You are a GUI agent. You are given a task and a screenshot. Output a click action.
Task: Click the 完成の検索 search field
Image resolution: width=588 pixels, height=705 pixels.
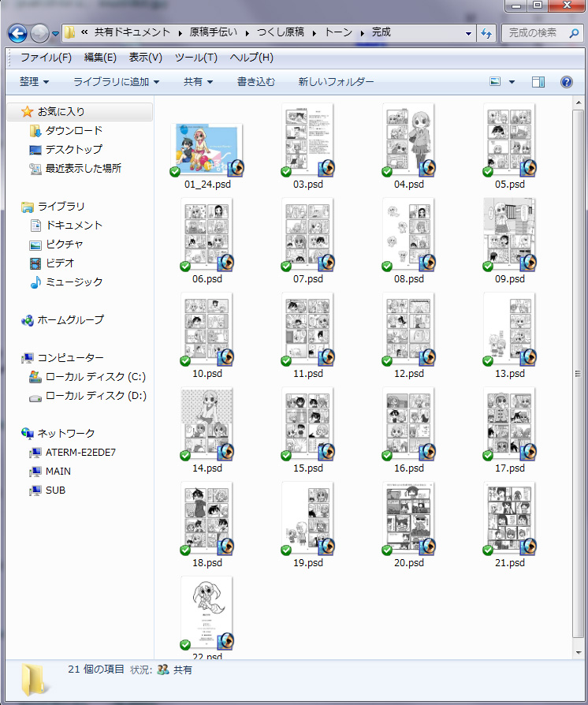[x=536, y=33]
